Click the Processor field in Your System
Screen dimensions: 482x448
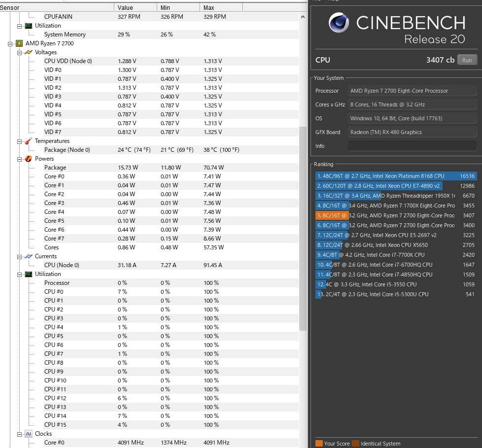(412, 91)
